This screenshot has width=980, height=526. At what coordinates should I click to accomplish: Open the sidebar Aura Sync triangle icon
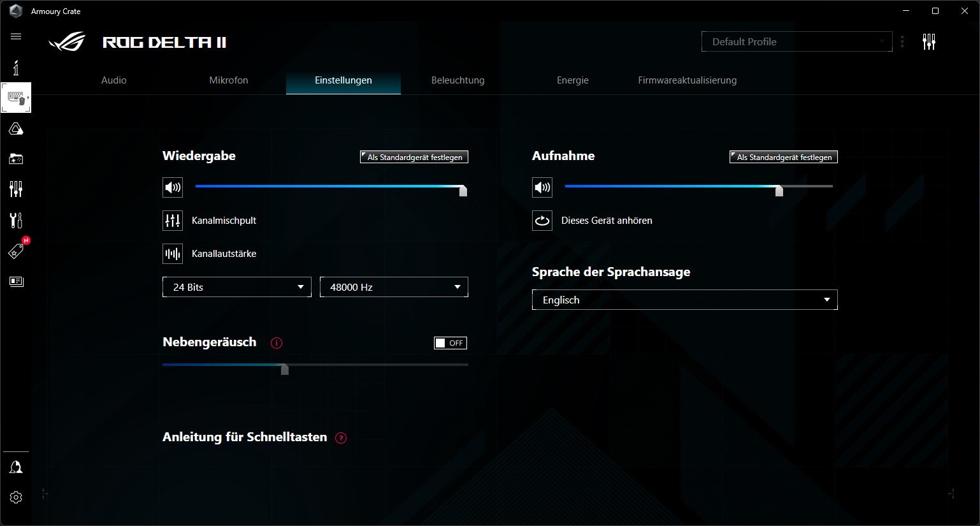pyautogui.click(x=16, y=129)
